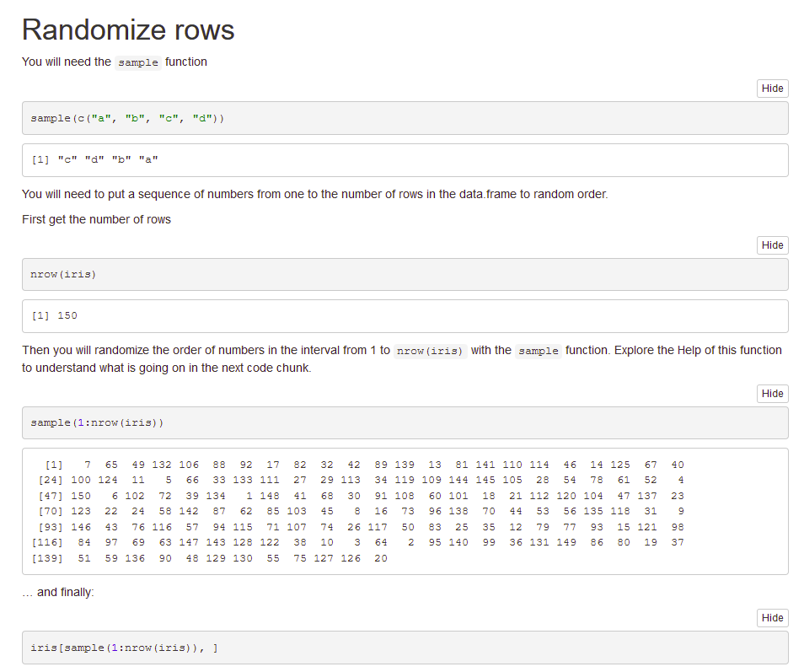Click the nrow(iris) code block
This screenshot has height=672, width=804.
point(405,275)
